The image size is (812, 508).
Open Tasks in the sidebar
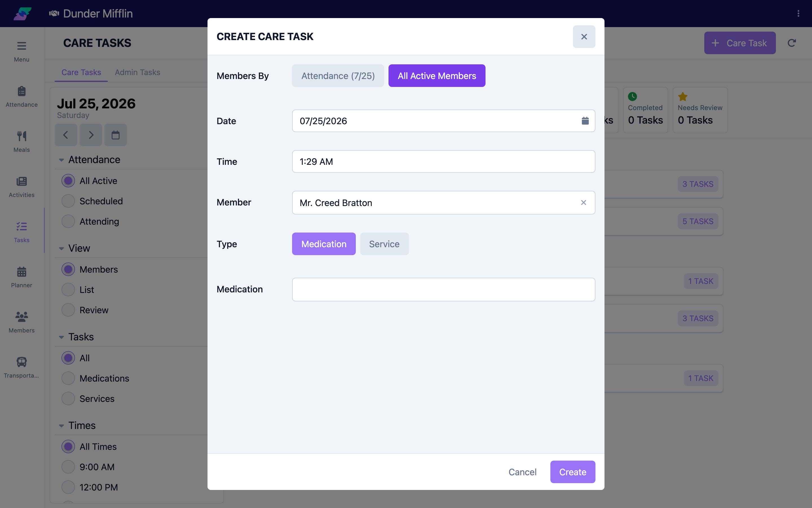[21, 232]
